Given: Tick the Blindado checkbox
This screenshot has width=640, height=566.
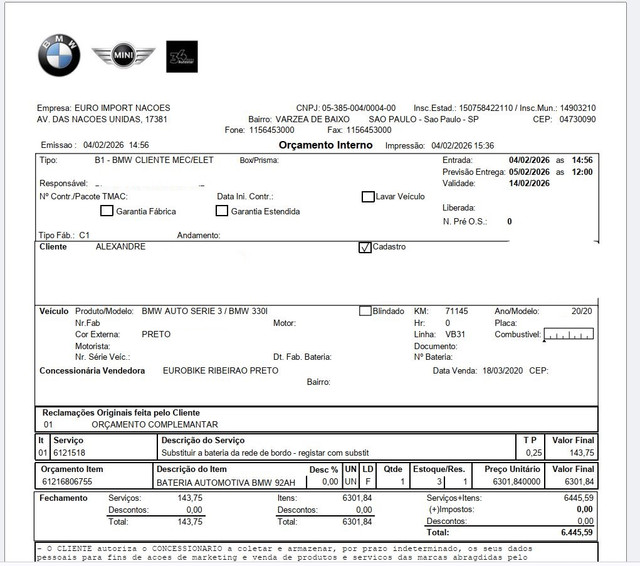Looking at the screenshot, I should coord(365,311).
